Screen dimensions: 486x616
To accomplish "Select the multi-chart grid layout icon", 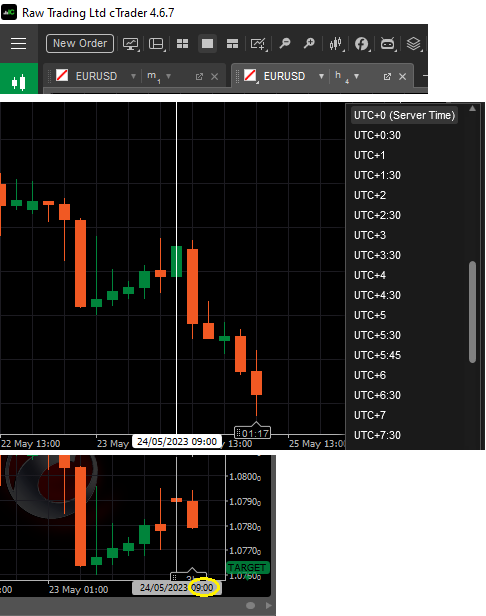I will point(182,44).
